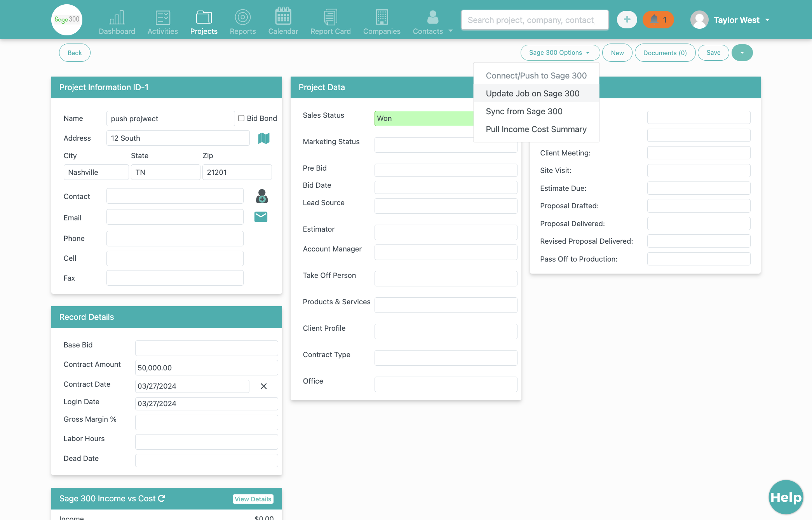Click Taylor West avatar
This screenshot has width=812, height=520.
(699, 20)
